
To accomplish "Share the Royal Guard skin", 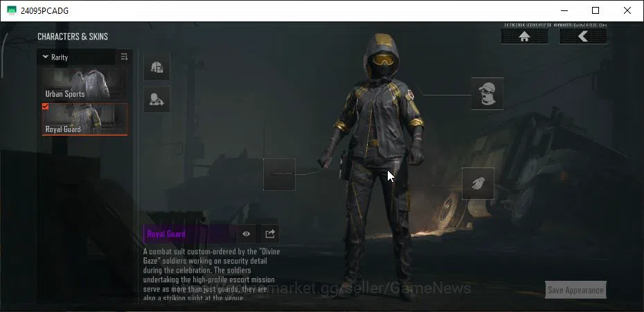I will (270, 234).
